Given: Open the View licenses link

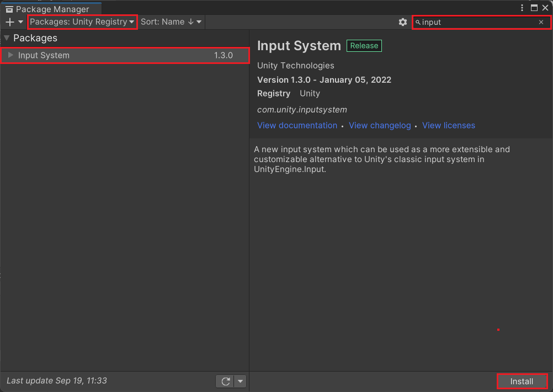Looking at the screenshot, I should click(449, 125).
